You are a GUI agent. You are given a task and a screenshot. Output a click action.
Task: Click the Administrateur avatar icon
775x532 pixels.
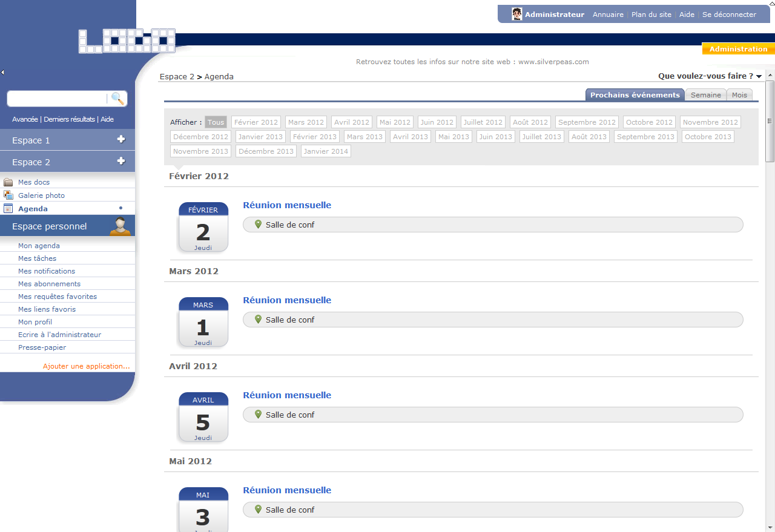pyautogui.click(x=516, y=15)
